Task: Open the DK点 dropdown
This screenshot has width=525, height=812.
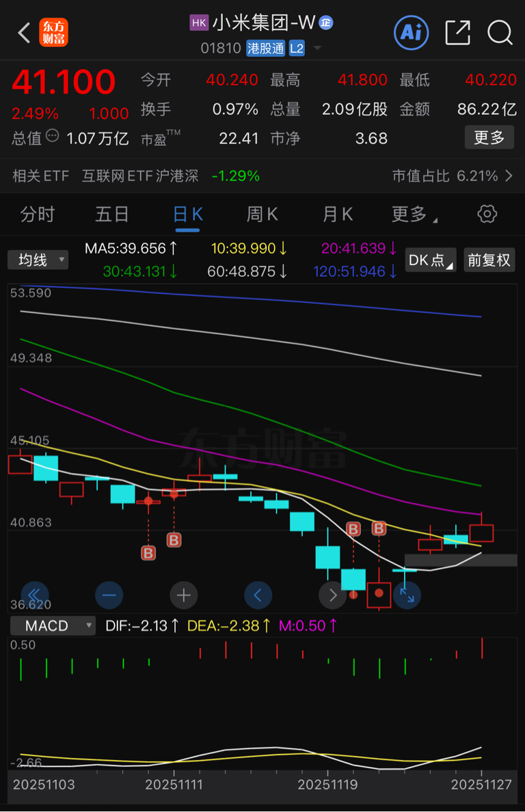Action: (x=430, y=260)
